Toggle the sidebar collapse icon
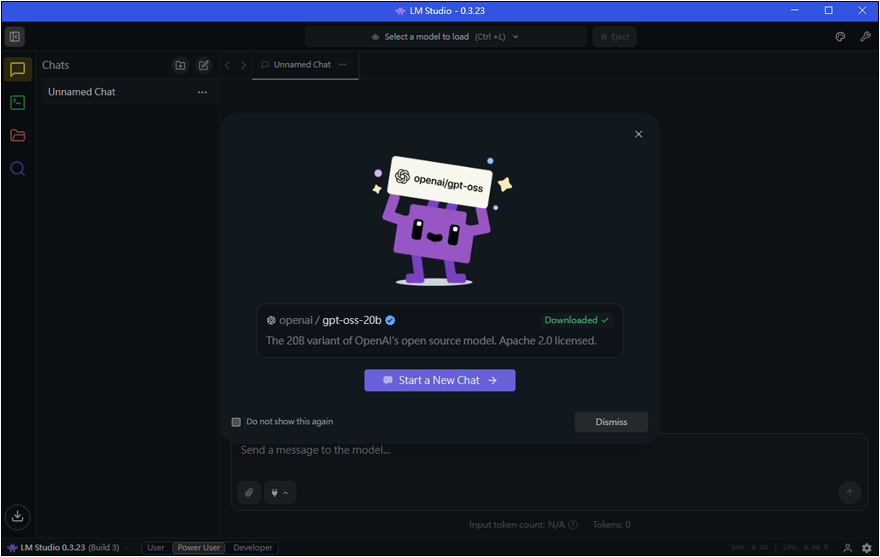The image size is (880, 557). click(15, 36)
